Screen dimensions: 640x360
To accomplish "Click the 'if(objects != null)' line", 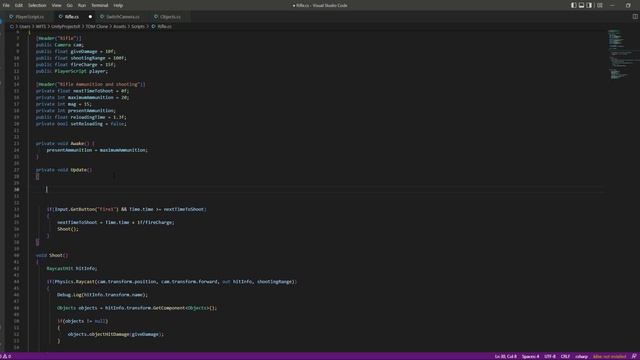I will 82,321.
